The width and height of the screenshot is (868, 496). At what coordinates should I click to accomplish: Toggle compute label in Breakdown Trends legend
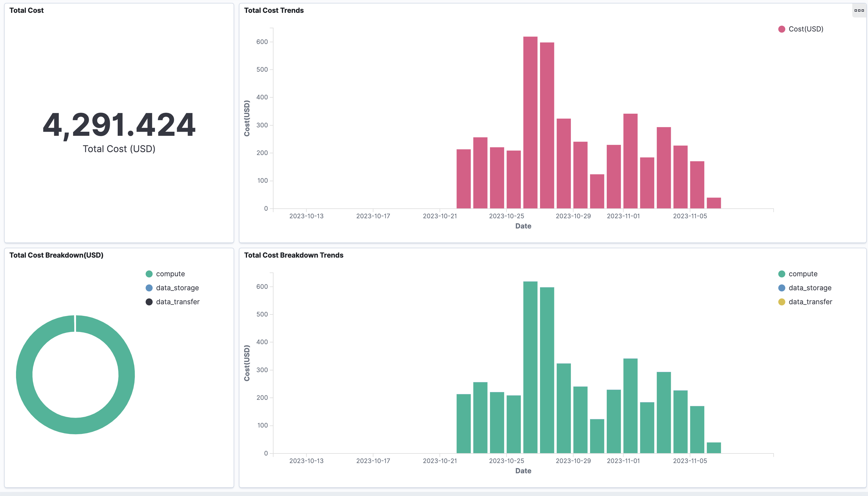tap(803, 274)
